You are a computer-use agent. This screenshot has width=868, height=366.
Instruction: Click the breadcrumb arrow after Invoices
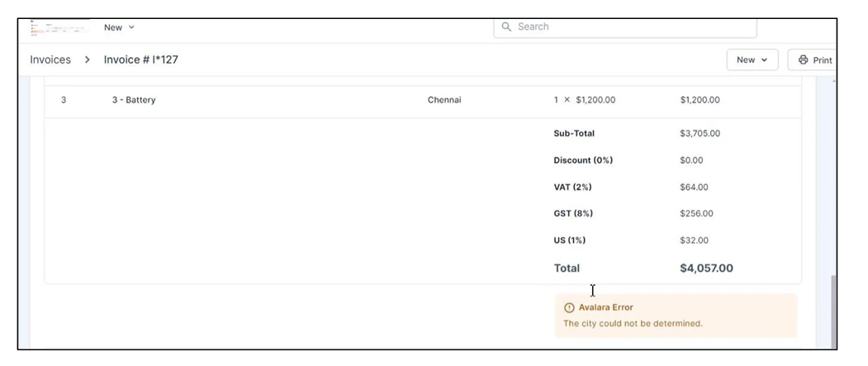[x=88, y=59]
